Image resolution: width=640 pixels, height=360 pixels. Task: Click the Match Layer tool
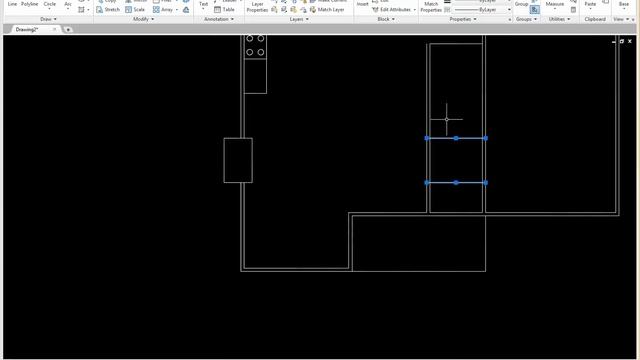327,9
